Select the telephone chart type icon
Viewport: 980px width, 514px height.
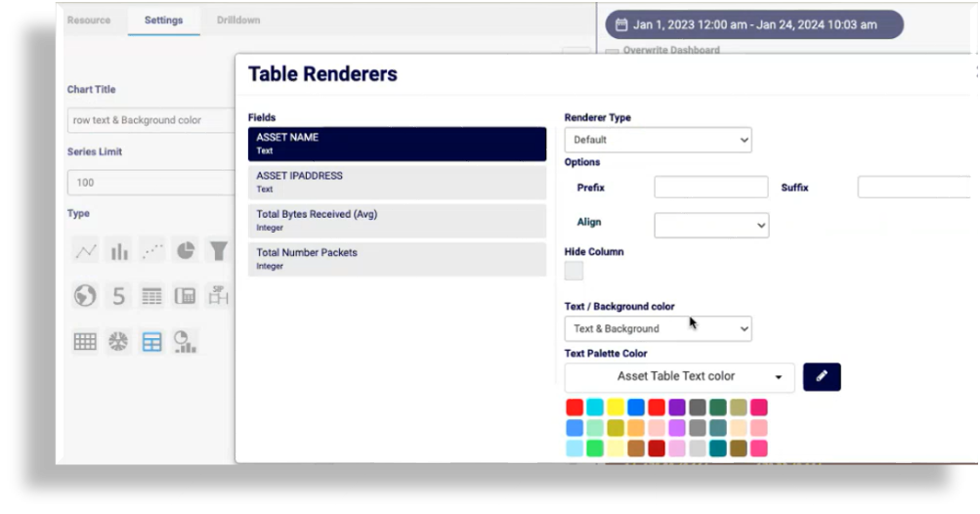[x=185, y=296]
